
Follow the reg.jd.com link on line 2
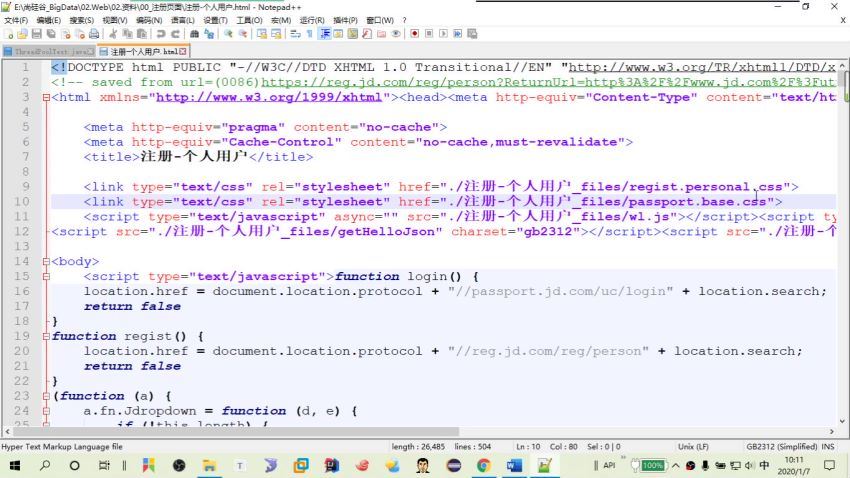point(548,82)
